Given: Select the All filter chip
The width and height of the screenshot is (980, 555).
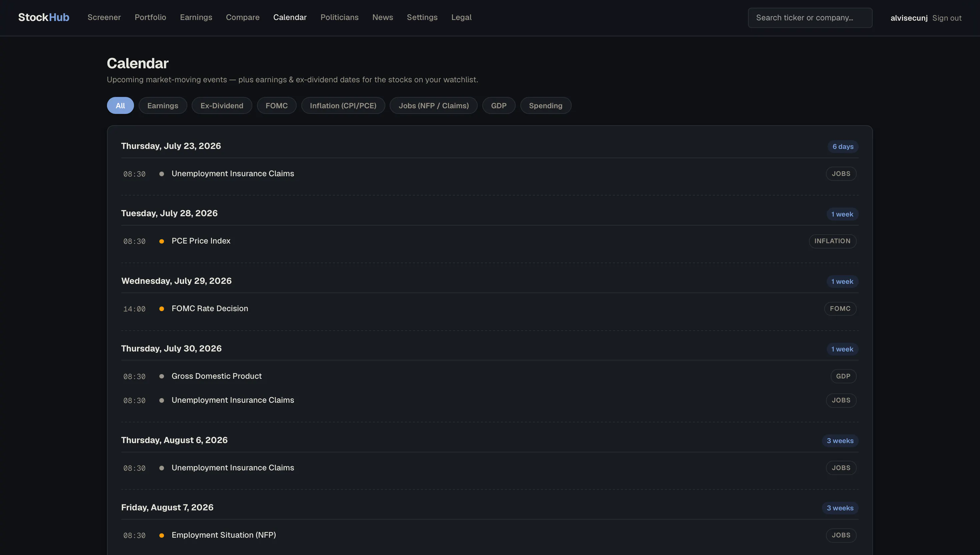Looking at the screenshot, I should pyautogui.click(x=120, y=106).
